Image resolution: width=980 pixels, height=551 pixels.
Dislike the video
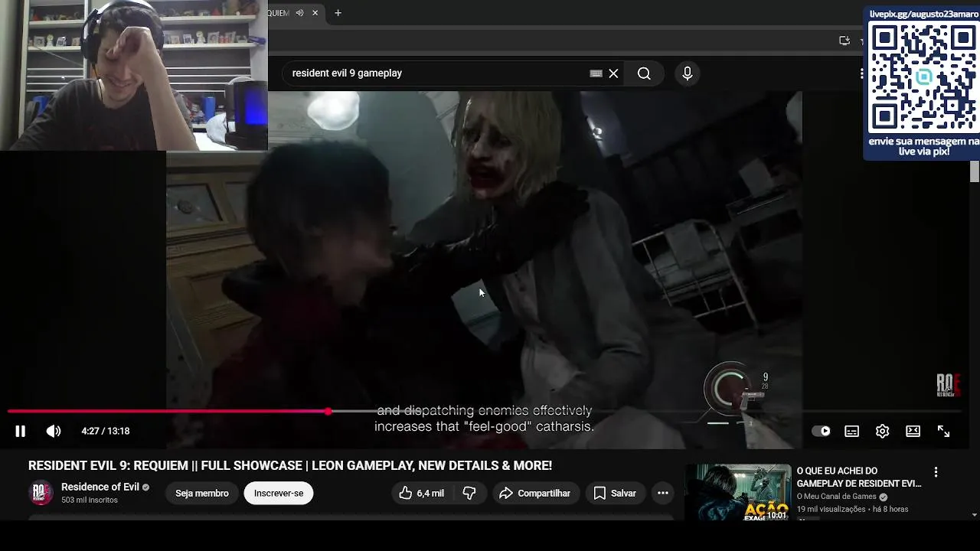(x=469, y=494)
